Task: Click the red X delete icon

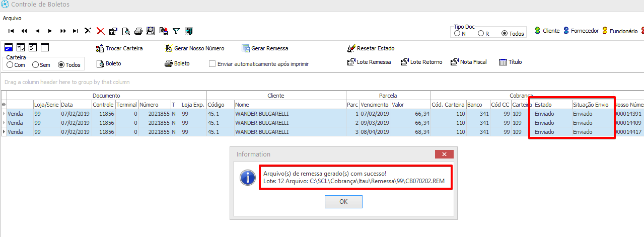Action: pos(101,31)
